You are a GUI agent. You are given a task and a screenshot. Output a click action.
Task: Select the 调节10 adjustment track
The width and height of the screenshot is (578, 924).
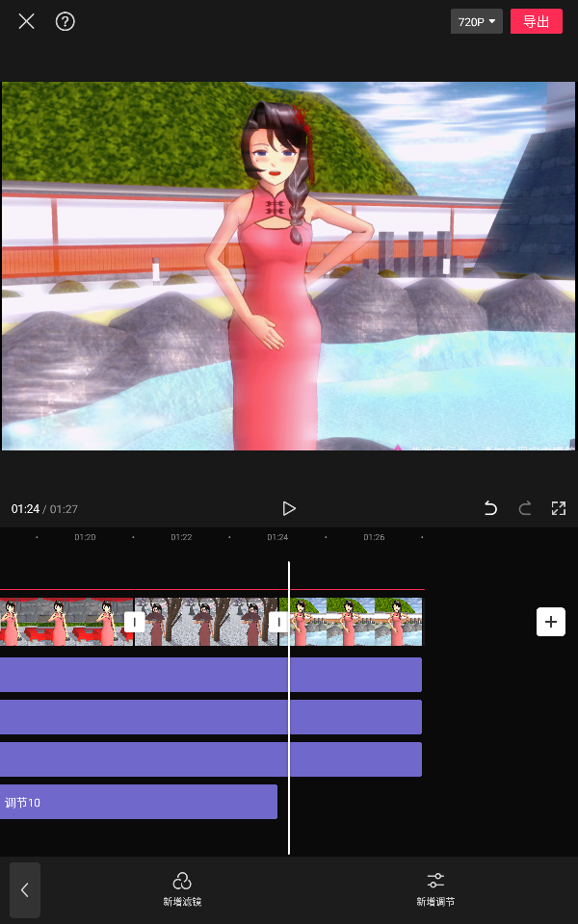tap(138, 802)
